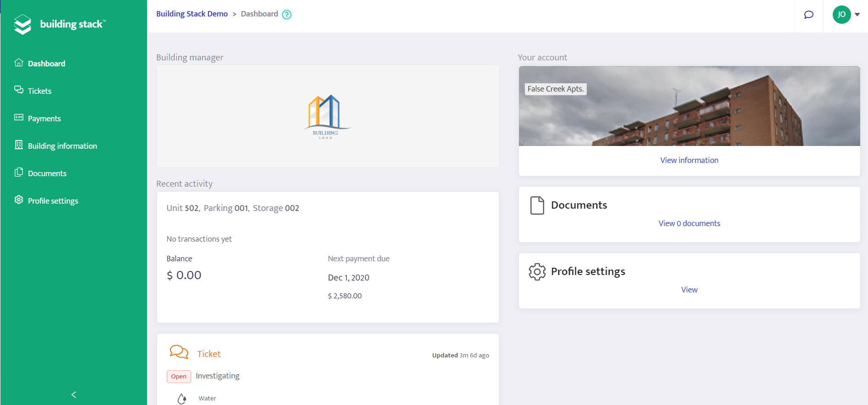The width and height of the screenshot is (868, 405).
Task: Click the False Creek Apts. label
Action: coord(556,89)
